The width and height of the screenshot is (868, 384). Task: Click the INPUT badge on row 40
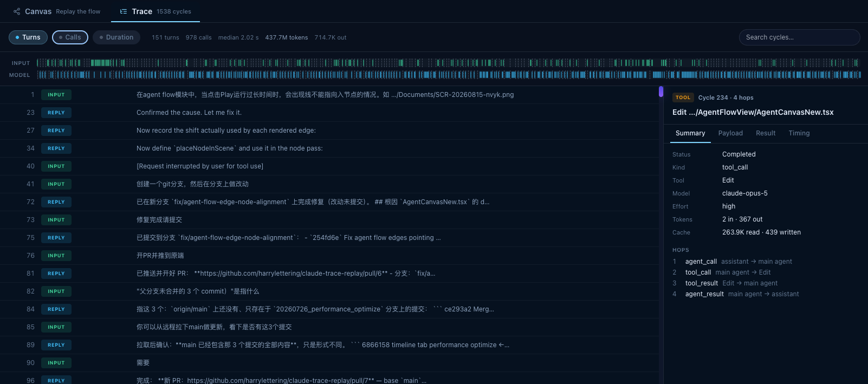click(56, 166)
